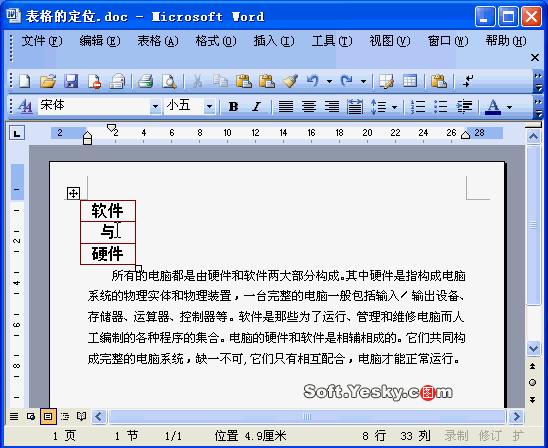Set centered text alignment
Image resolution: width=548 pixels, height=448 pixels.
click(x=309, y=106)
